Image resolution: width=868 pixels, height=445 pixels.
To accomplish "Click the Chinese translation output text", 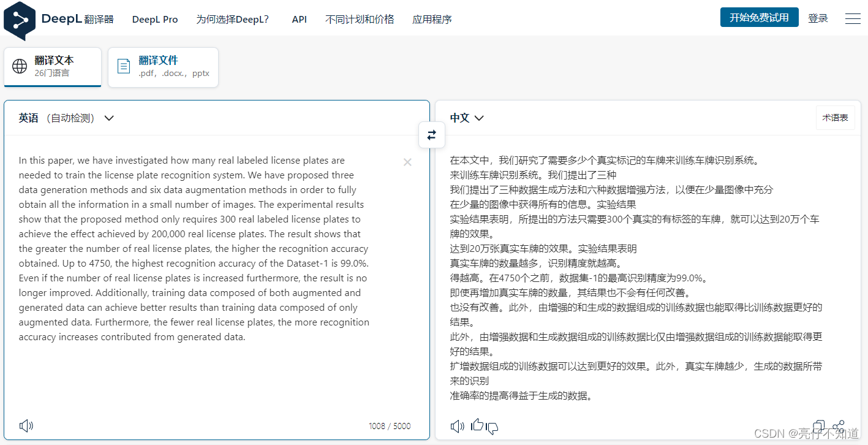I will [x=636, y=278].
